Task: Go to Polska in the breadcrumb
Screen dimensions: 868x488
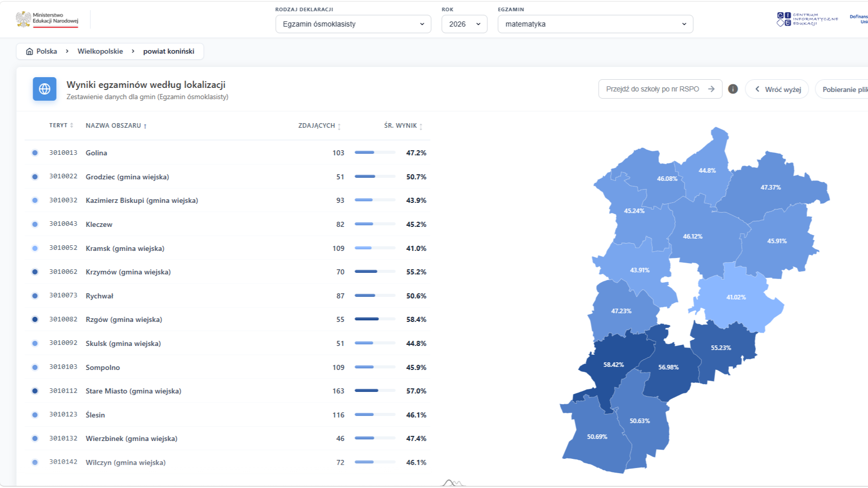Action: click(46, 51)
